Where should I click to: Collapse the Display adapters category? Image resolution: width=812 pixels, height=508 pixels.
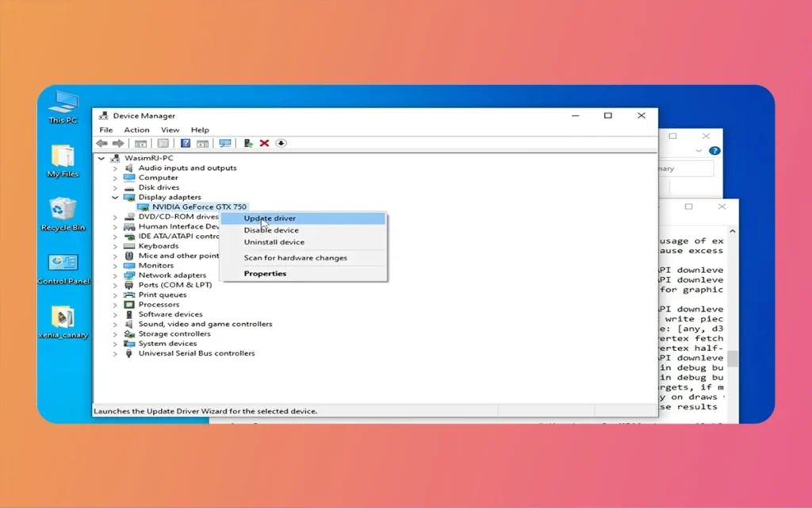coord(115,198)
